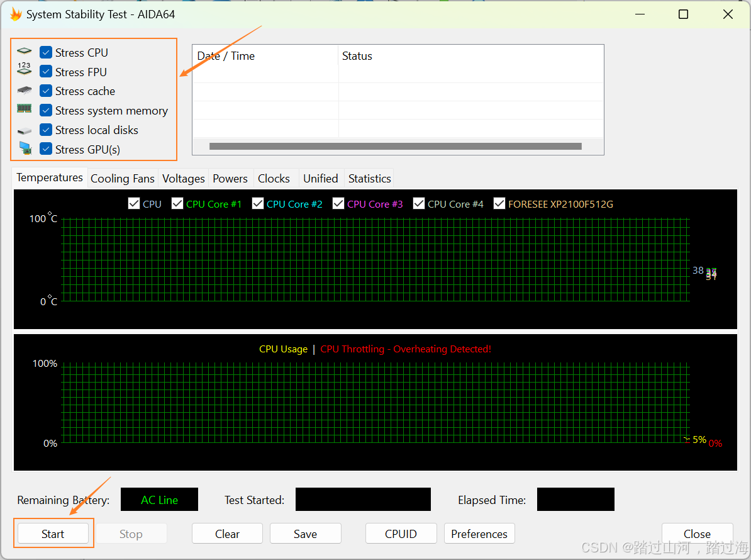The image size is (751, 560).
Task: Click the cache chip icon beside Stress cache
Action: click(x=25, y=90)
